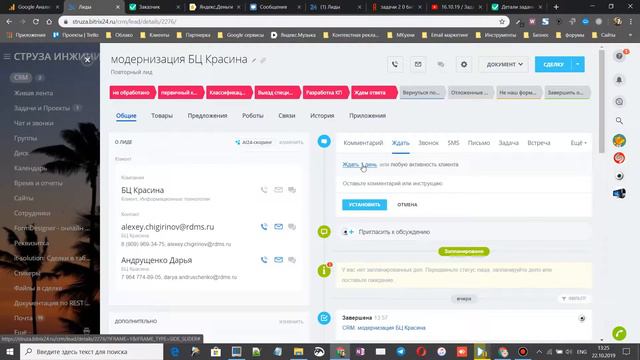
Task: Click the browser address bar
Action: (x=282, y=21)
